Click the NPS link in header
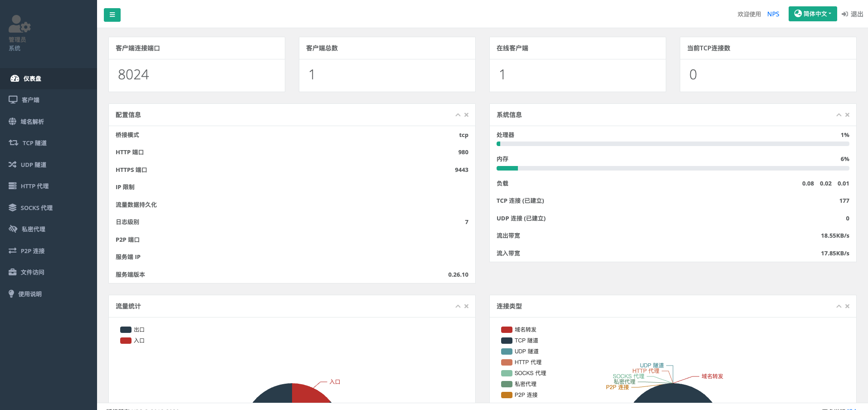This screenshot has height=410, width=868. click(x=773, y=14)
